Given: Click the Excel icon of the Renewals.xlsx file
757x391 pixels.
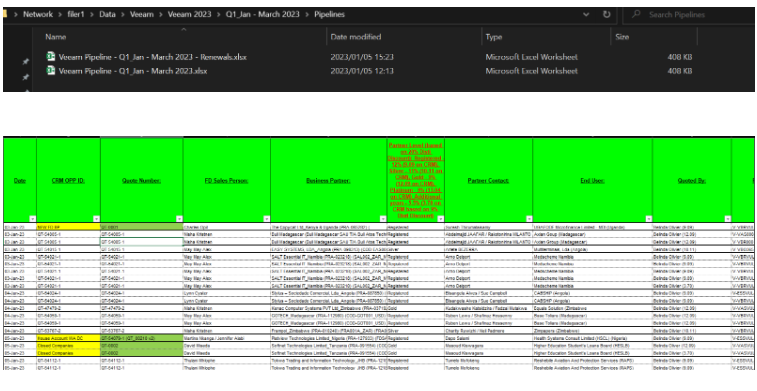Looking at the screenshot, I should [50, 56].
